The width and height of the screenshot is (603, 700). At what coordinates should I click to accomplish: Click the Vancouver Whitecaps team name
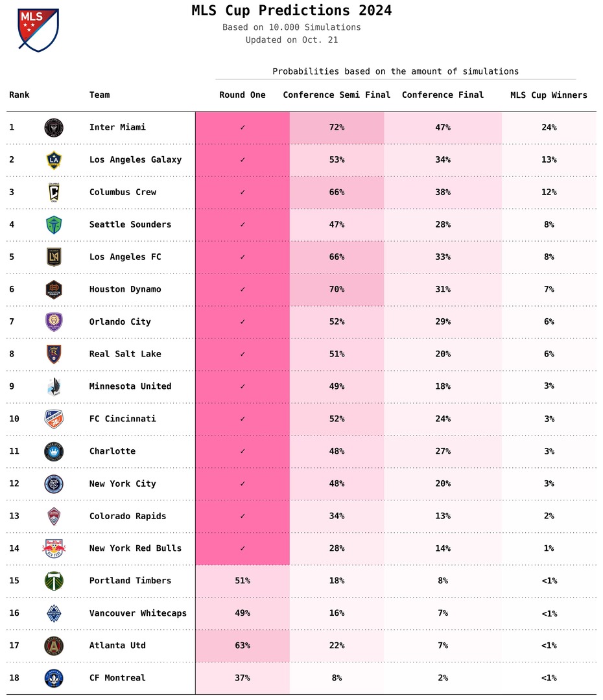point(138,613)
